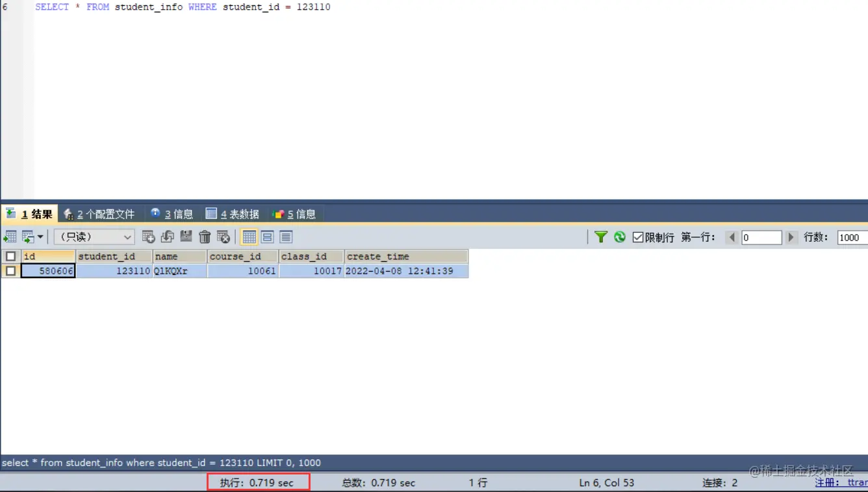This screenshot has height=492, width=868.
Task: Click the next page right arrow
Action: [x=791, y=237]
